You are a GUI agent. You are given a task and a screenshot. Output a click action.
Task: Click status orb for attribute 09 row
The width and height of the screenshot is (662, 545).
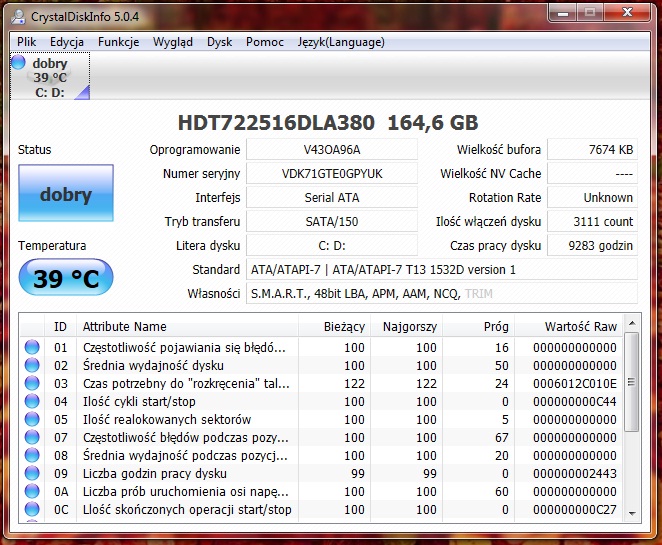coord(32,473)
